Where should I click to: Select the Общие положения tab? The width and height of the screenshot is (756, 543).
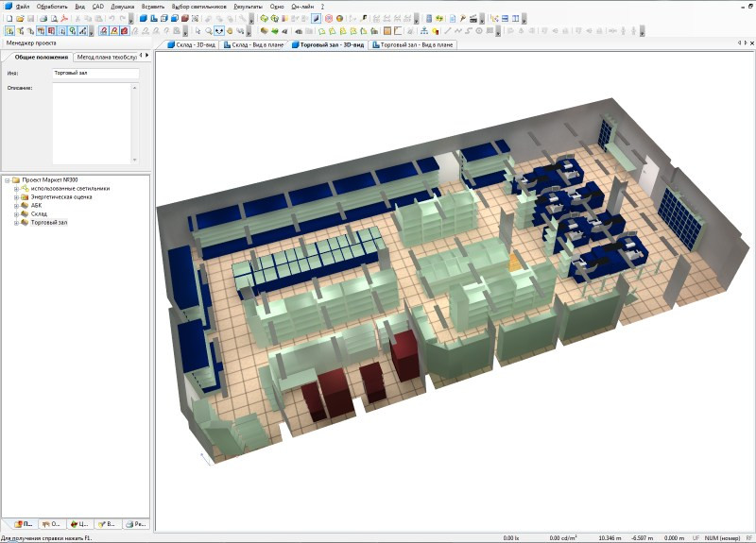click(41, 57)
